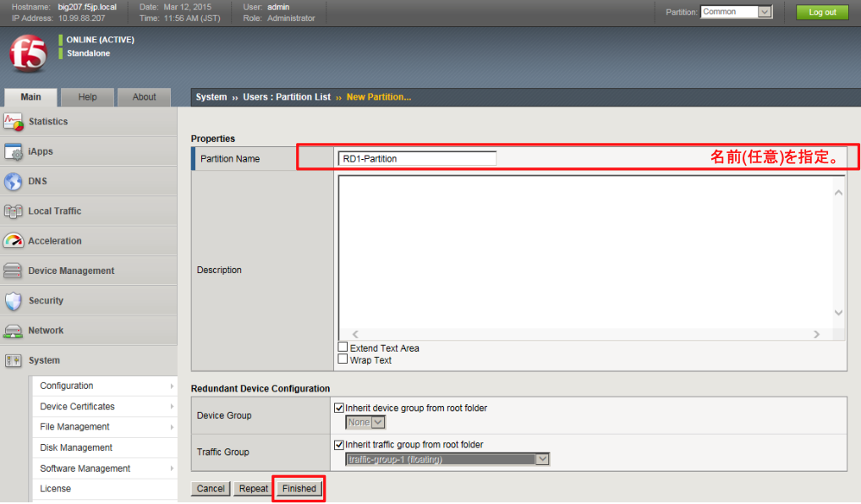The width and height of the screenshot is (861, 504).
Task: Expand the Software Management submenu arrow
Action: pyautogui.click(x=172, y=468)
